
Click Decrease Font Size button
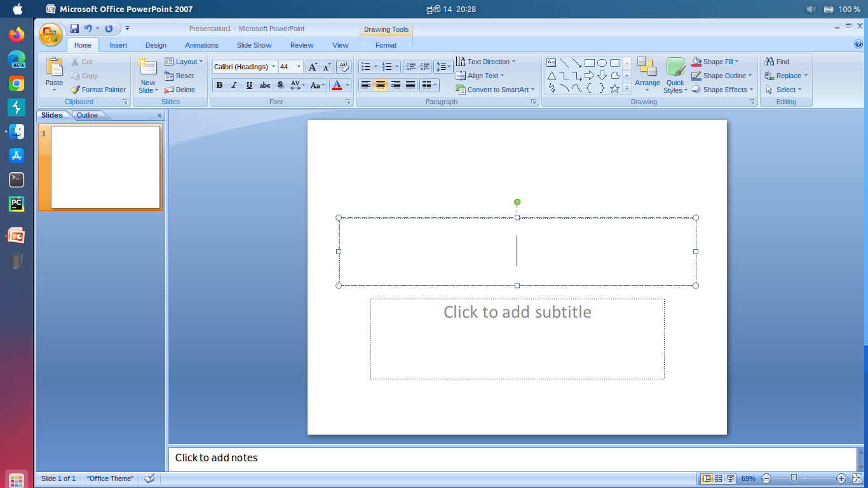click(327, 67)
